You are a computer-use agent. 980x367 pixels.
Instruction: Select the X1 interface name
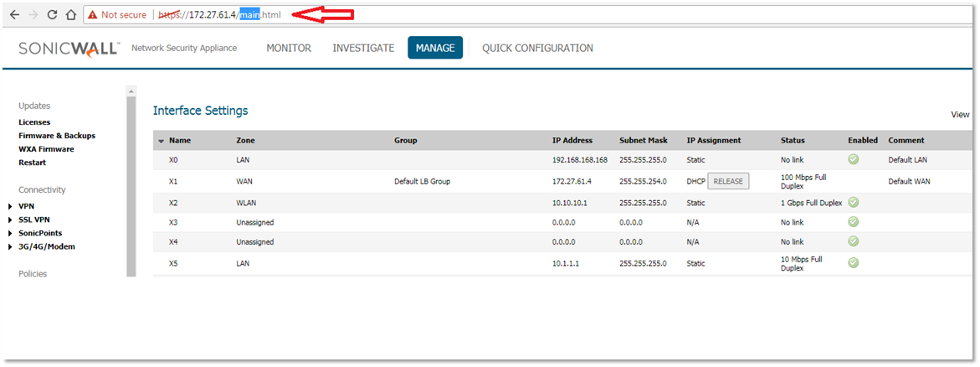173,182
